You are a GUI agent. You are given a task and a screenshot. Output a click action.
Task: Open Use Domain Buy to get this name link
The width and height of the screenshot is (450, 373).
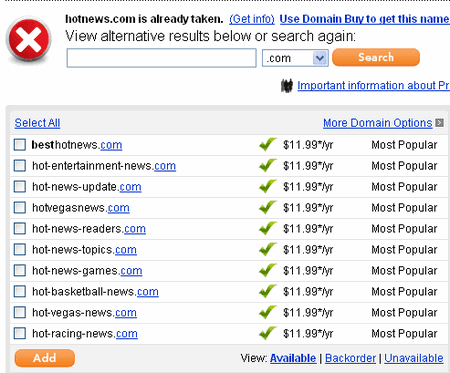(364, 19)
